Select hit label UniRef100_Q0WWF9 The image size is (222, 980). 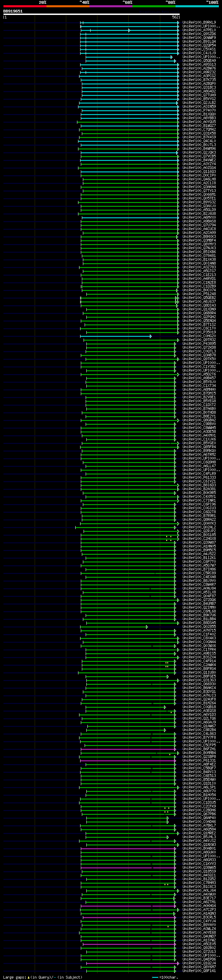[199, 38]
